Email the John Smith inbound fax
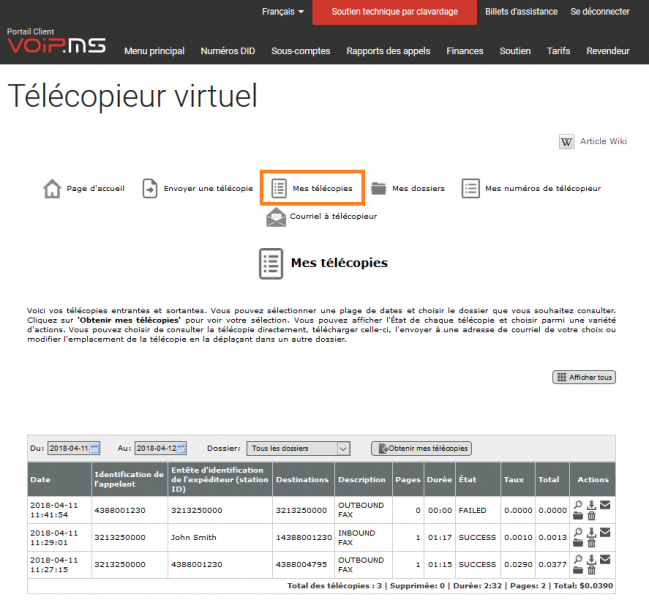Viewport: 649px width, 600px height. pos(605,532)
